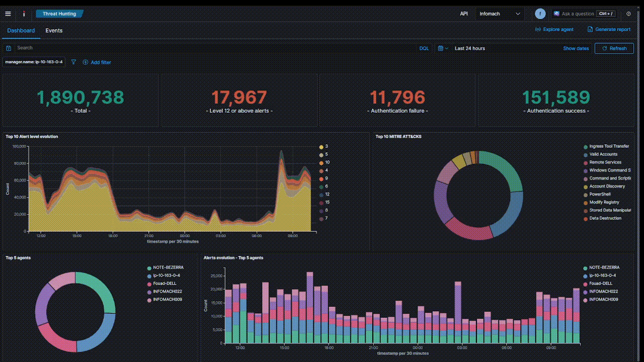Click Add filter button
The image size is (644, 362).
point(97,62)
